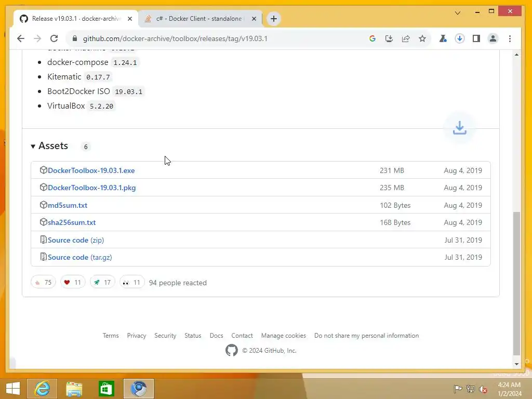Open the browser downloads button
The width and height of the screenshot is (532, 399).
(x=459, y=38)
